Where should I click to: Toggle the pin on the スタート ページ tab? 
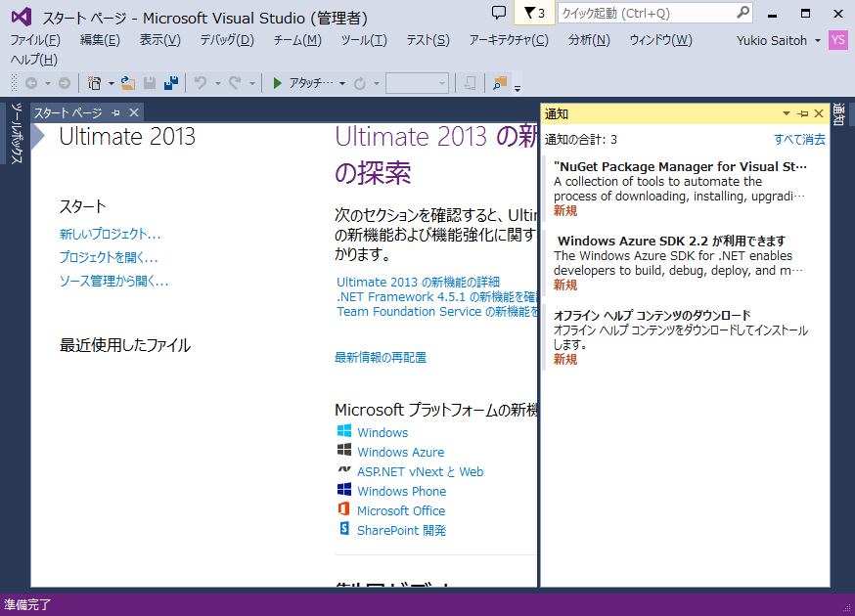[115, 113]
